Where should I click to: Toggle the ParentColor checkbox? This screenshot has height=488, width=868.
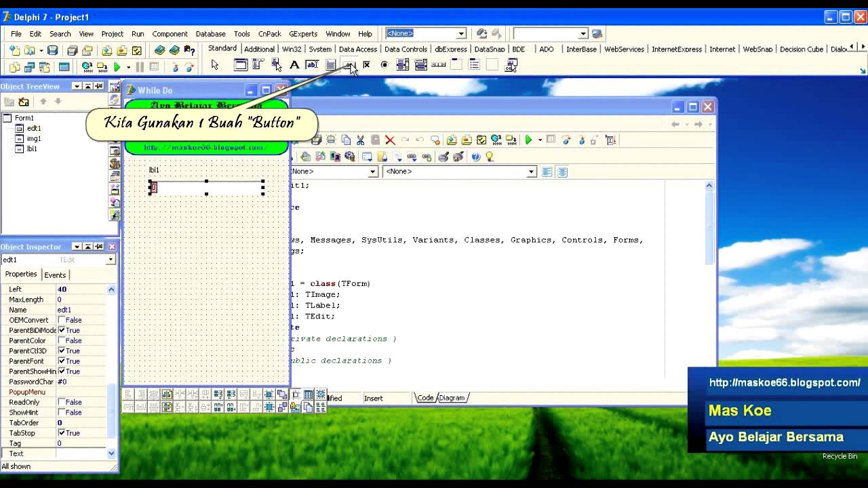tap(62, 340)
